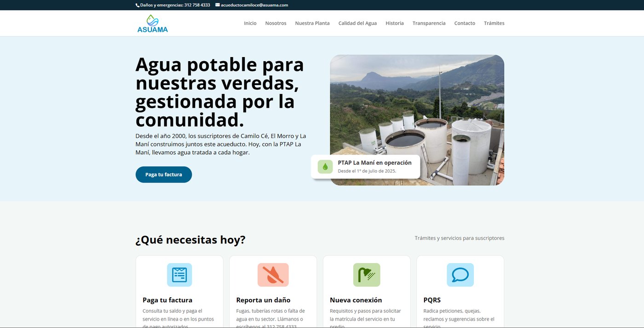Click the heading ¿Qué necesitas hoy?
This screenshot has height=328, width=644.
click(190, 240)
